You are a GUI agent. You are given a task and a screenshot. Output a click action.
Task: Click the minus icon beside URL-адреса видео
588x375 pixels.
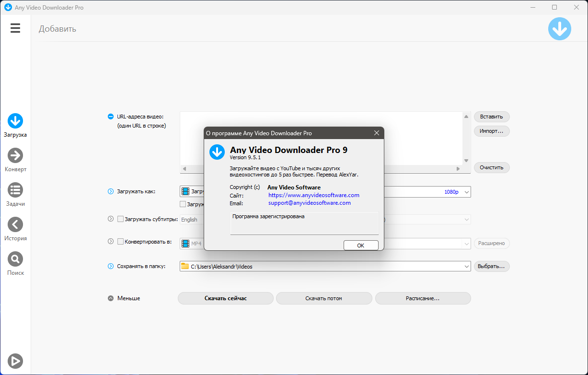[111, 117]
